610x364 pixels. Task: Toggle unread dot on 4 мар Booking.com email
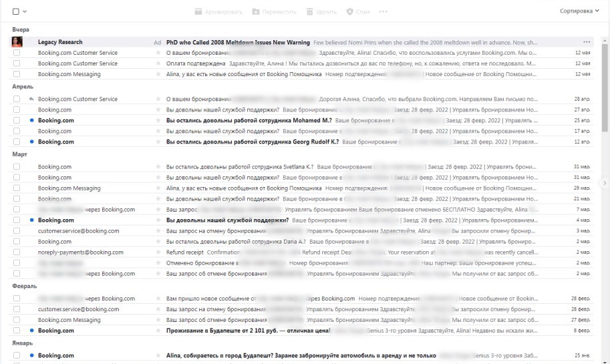(x=31, y=220)
